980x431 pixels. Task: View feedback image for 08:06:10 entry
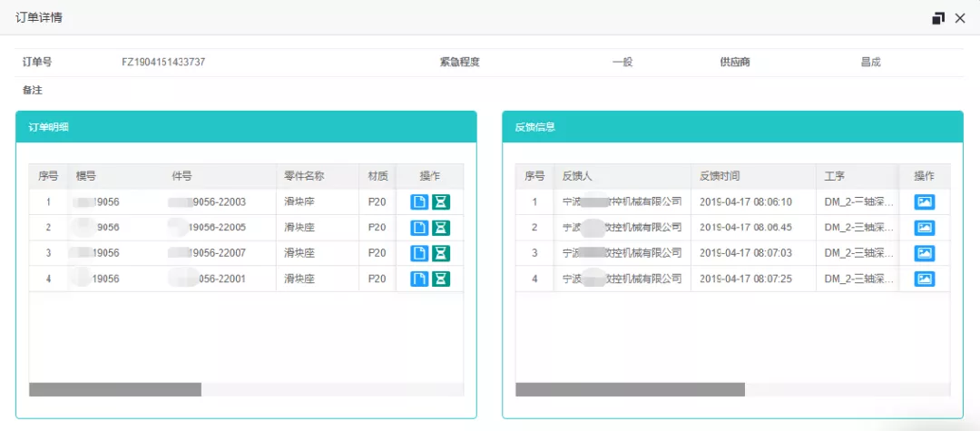click(924, 202)
